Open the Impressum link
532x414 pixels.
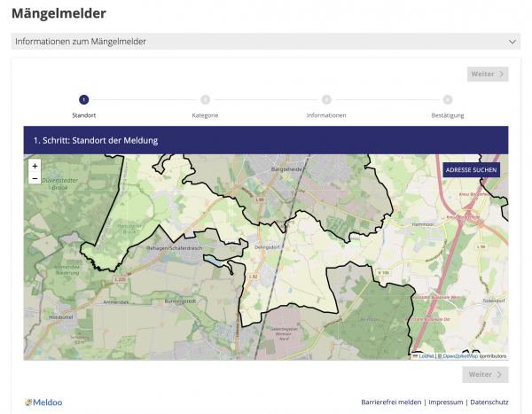coord(445,402)
